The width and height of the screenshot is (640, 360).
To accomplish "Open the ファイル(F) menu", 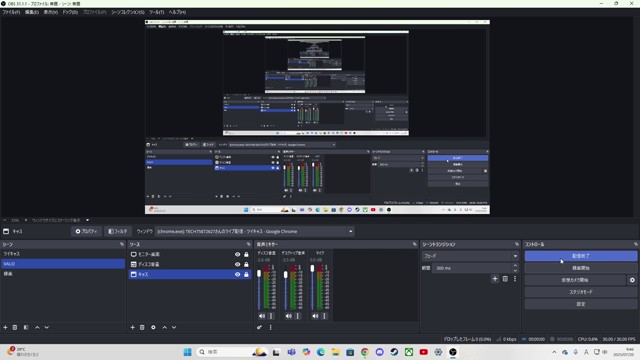I will point(11,12).
